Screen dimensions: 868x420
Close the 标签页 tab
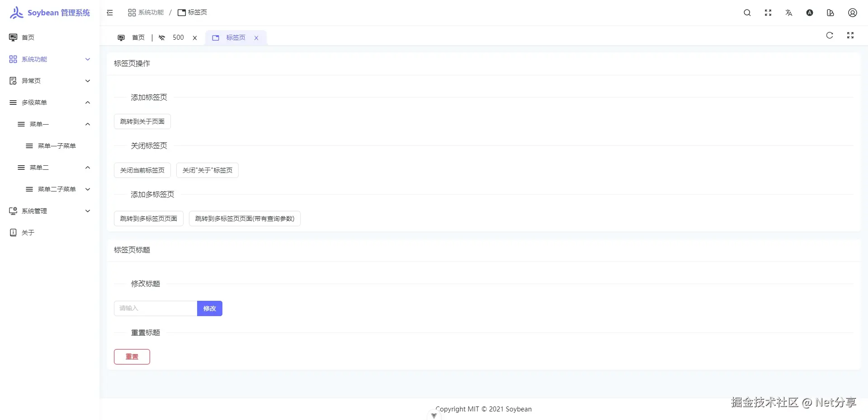(256, 38)
